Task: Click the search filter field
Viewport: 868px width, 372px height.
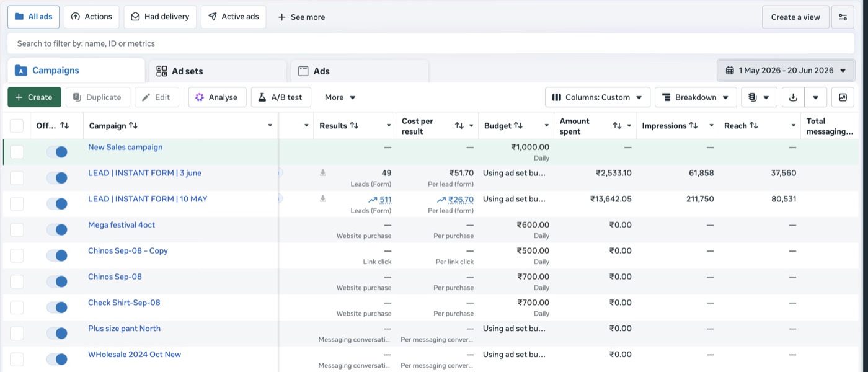Action: pos(430,43)
